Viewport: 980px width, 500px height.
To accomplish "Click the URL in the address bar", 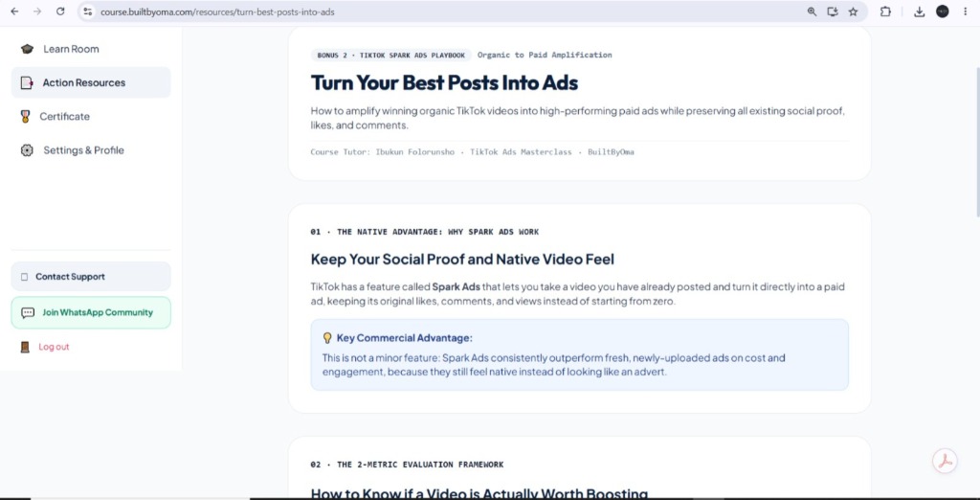I will [217, 11].
